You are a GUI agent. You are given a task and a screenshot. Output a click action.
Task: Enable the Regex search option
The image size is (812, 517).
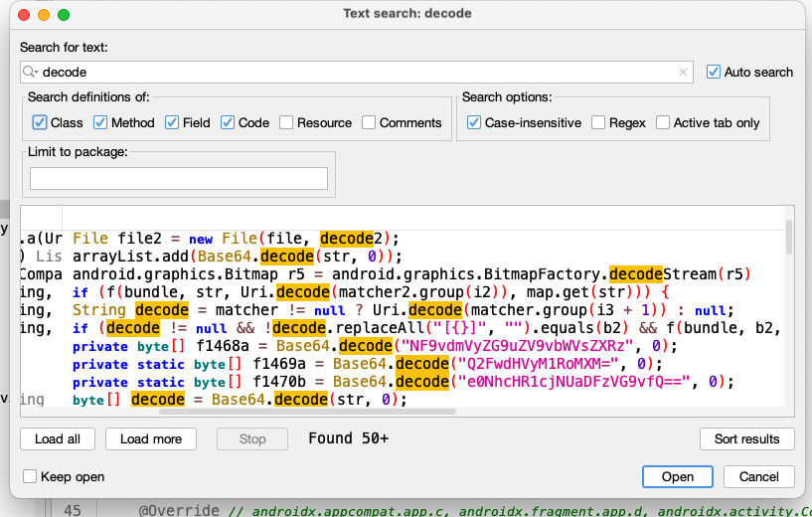[x=598, y=122]
